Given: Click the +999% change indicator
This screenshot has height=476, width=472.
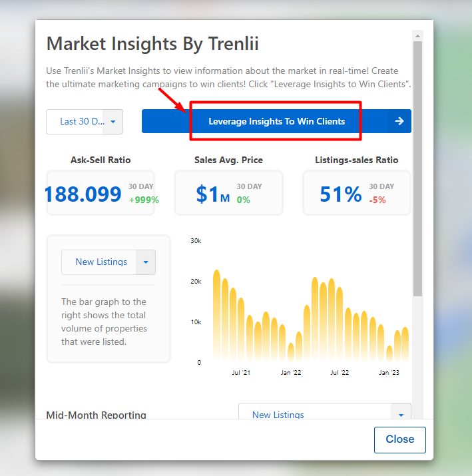Looking at the screenshot, I should click(x=144, y=200).
